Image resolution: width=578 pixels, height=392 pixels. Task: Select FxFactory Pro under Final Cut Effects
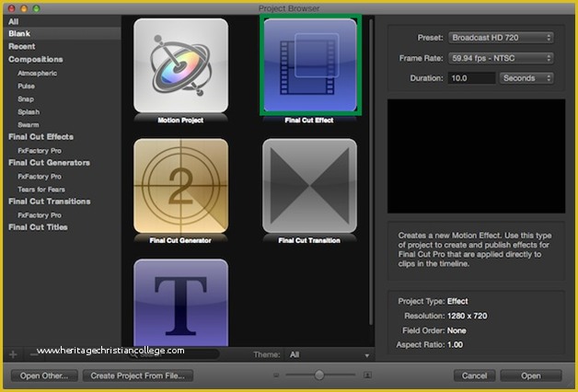click(40, 151)
